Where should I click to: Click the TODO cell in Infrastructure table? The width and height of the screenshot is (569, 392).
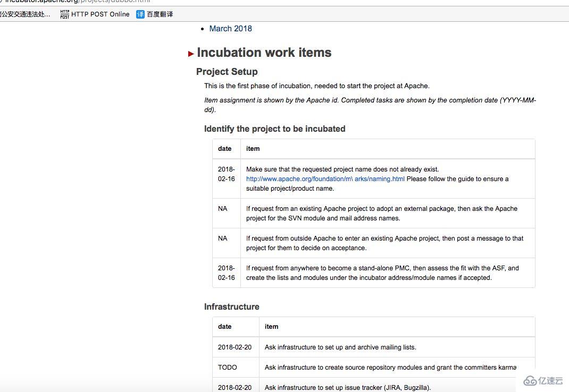[x=228, y=368]
